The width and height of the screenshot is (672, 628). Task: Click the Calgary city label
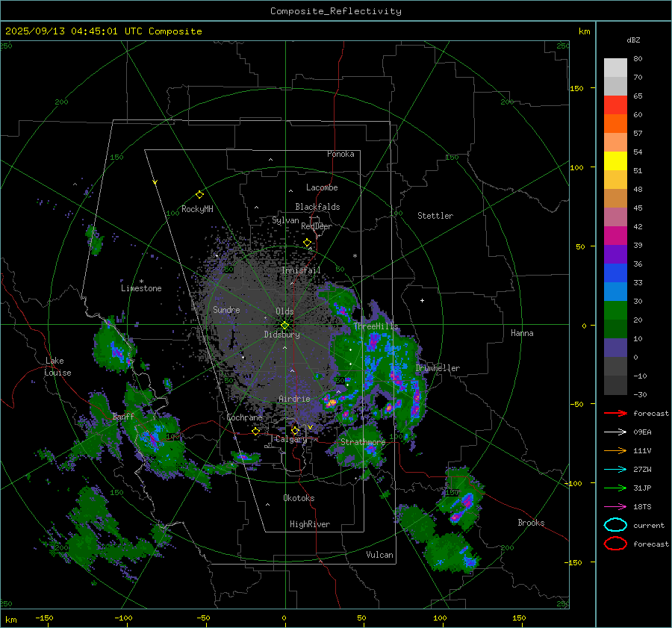(291, 439)
